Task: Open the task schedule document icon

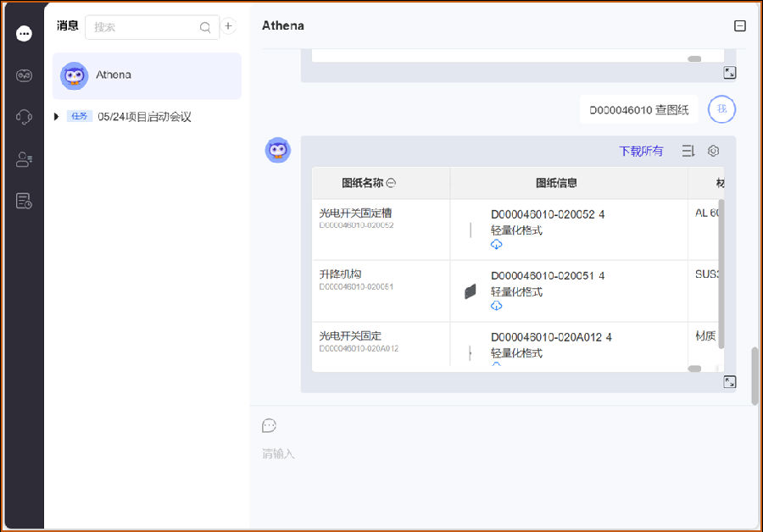Action: click(24, 201)
